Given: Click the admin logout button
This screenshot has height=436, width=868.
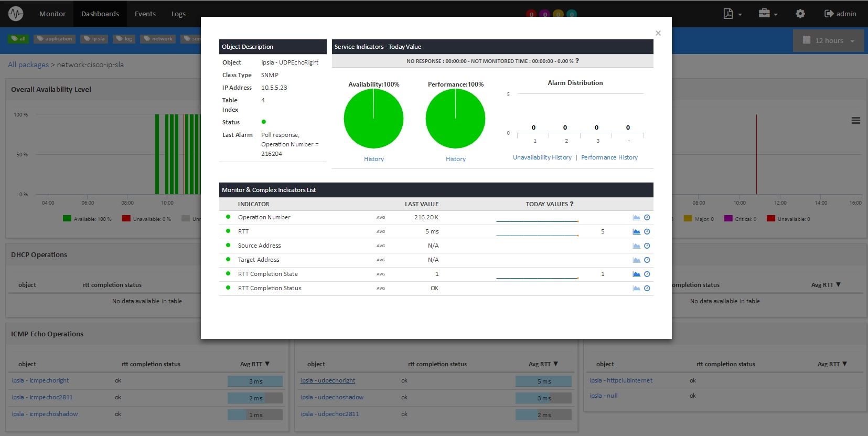Looking at the screenshot, I should click(840, 14).
